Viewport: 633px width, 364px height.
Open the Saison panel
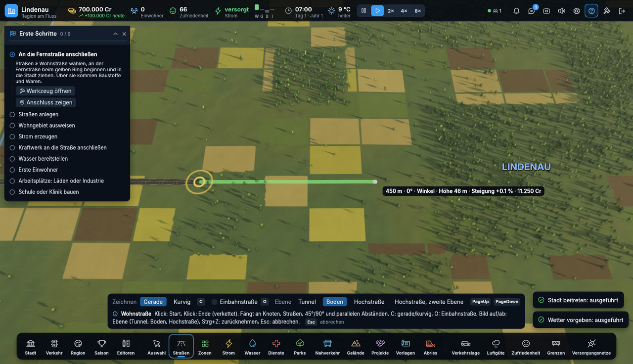tap(102, 347)
